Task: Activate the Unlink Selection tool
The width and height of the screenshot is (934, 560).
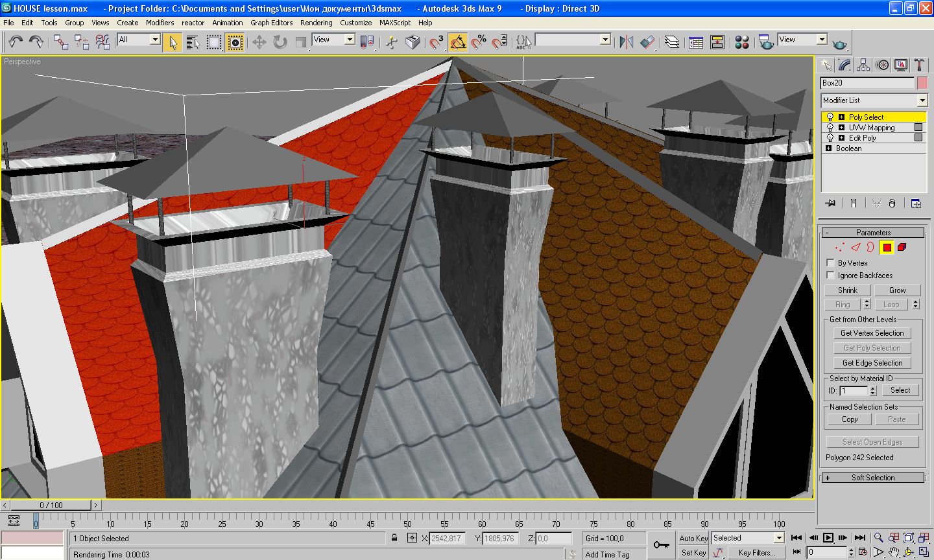Action: coord(82,42)
